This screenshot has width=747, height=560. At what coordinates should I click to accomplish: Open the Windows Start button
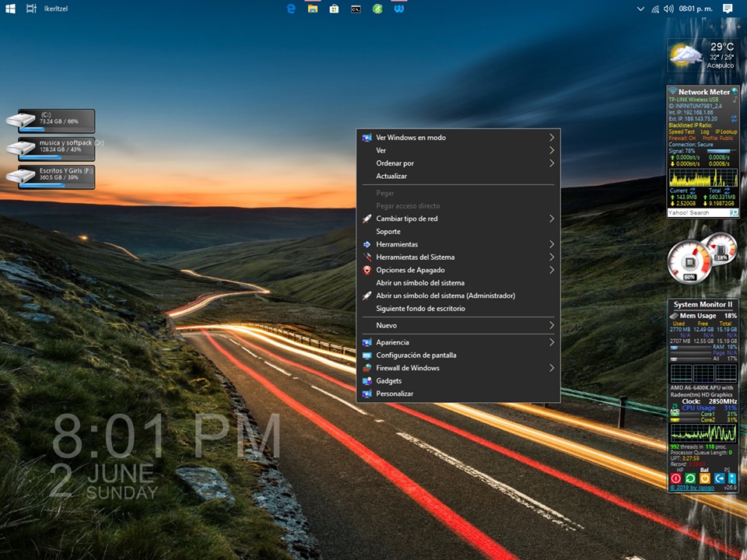click(10, 9)
